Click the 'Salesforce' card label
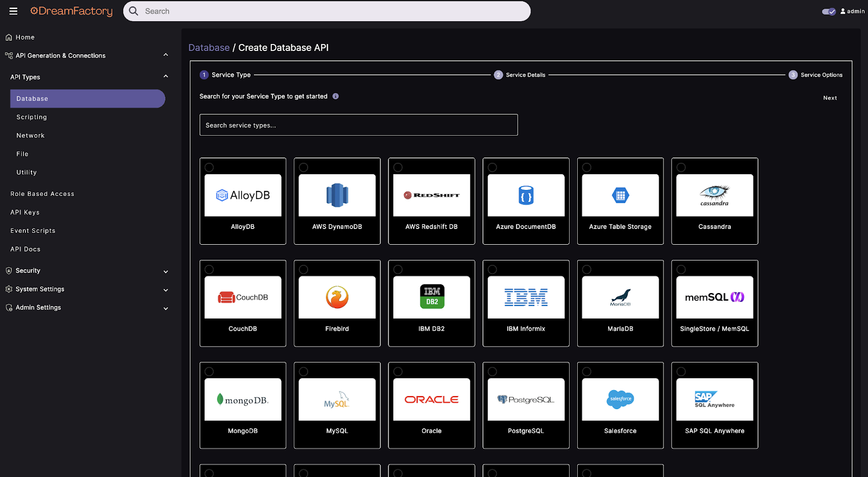 point(621,431)
